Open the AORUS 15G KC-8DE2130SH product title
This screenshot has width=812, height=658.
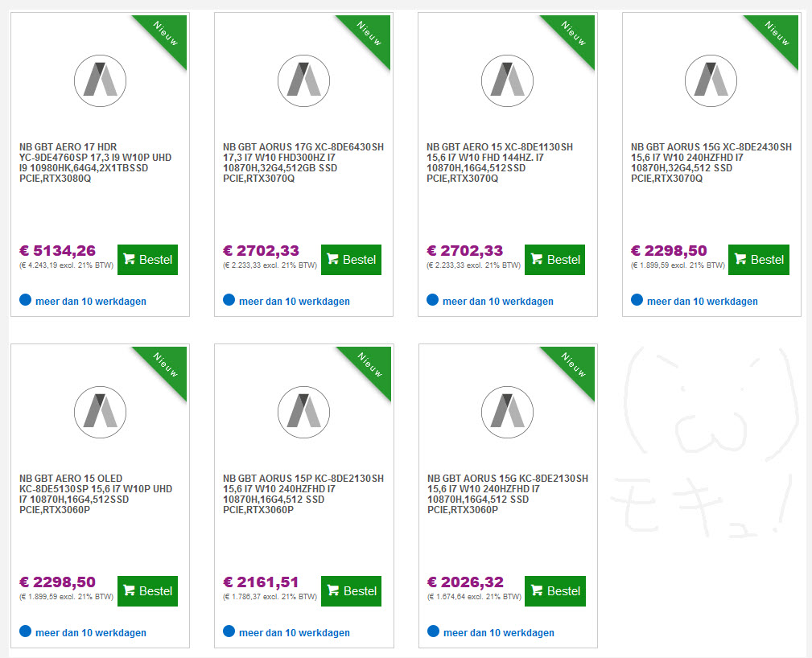pyautogui.click(x=508, y=494)
